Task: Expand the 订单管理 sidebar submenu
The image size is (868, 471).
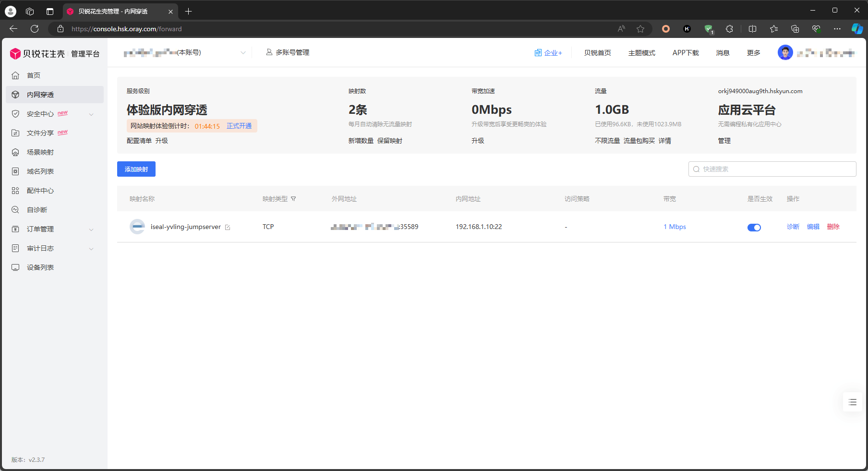Action: pyautogui.click(x=91, y=229)
